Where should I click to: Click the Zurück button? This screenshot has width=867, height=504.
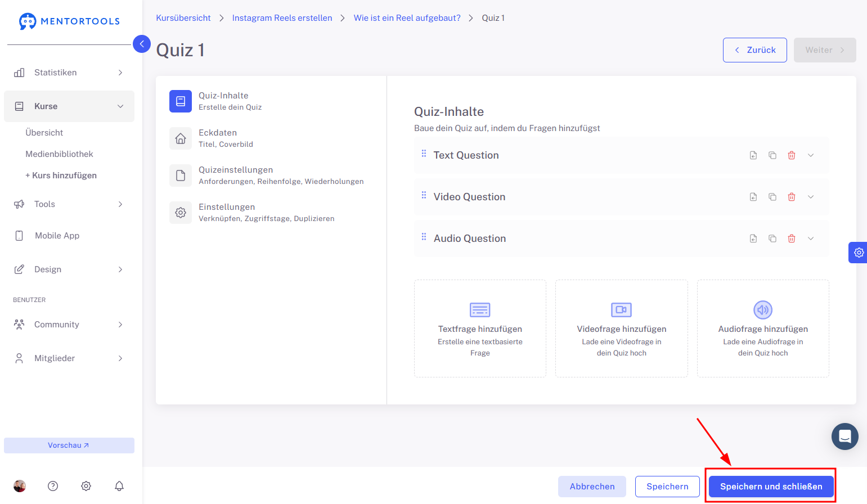pos(755,50)
